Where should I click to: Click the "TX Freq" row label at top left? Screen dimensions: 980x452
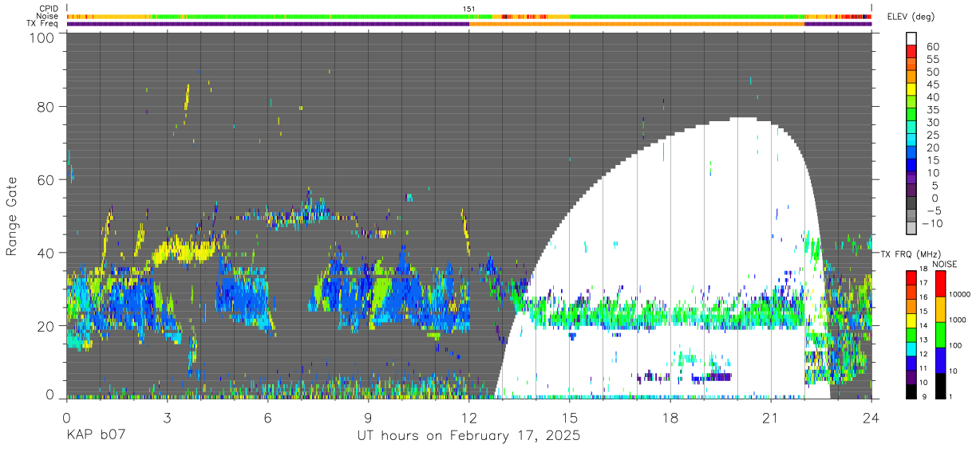[41, 24]
